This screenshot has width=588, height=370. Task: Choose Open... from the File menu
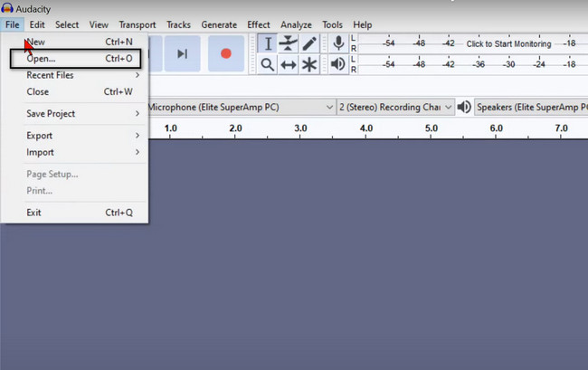76,59
